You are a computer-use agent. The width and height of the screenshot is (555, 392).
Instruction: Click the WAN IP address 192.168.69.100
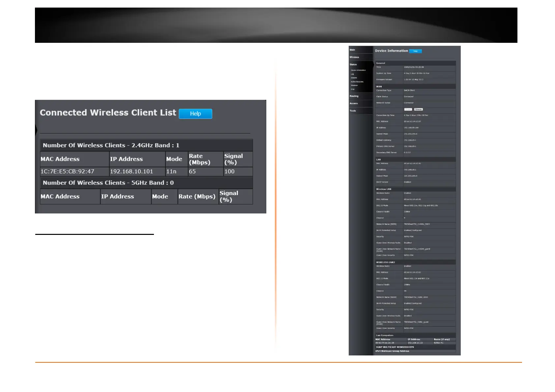[x=411, y=128]
